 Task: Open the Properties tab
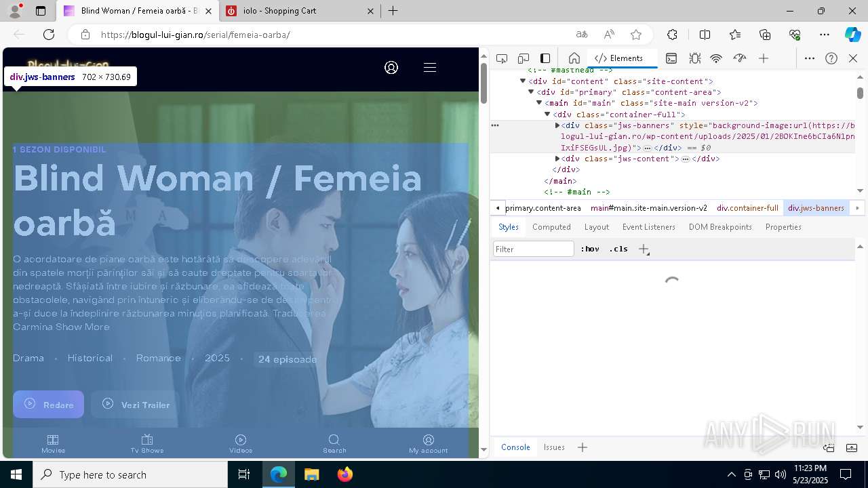[x=783, y=227]
